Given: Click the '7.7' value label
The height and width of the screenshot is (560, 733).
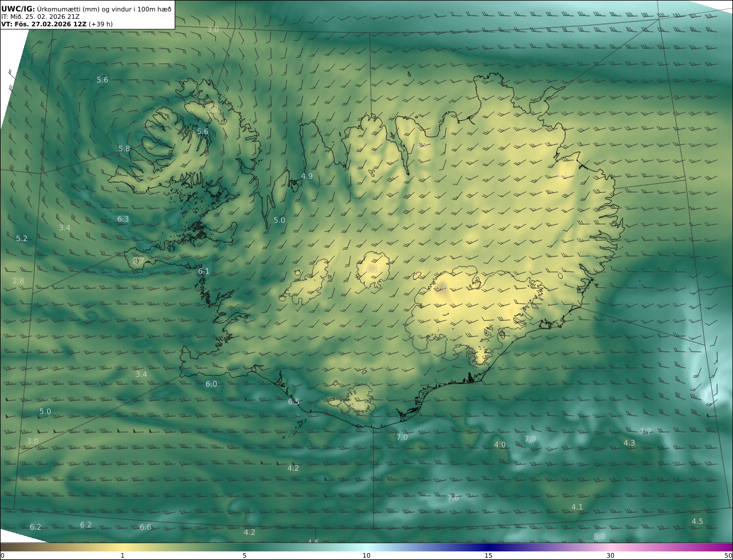Looking at the screenshot, I should click(x=645, y=431).
